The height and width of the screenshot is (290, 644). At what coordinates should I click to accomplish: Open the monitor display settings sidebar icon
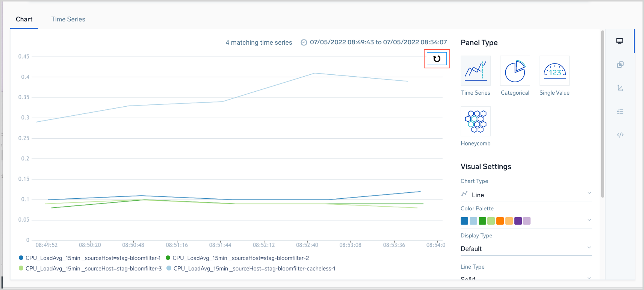(x=620, y=41)
